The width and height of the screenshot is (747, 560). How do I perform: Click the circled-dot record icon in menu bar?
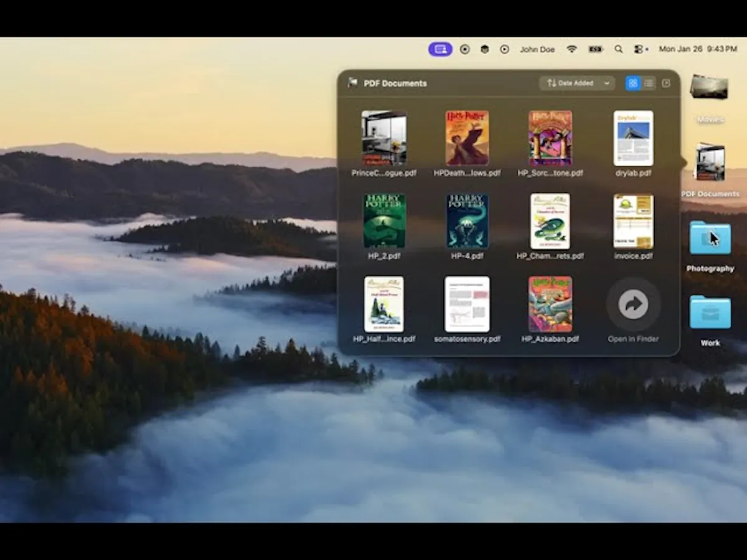point(464,49)
